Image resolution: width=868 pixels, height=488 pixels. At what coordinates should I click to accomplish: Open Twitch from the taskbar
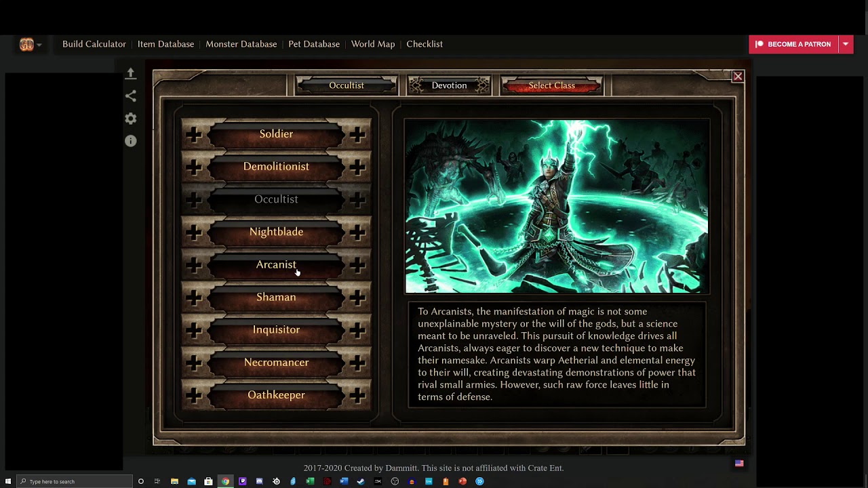coord(242,481)
